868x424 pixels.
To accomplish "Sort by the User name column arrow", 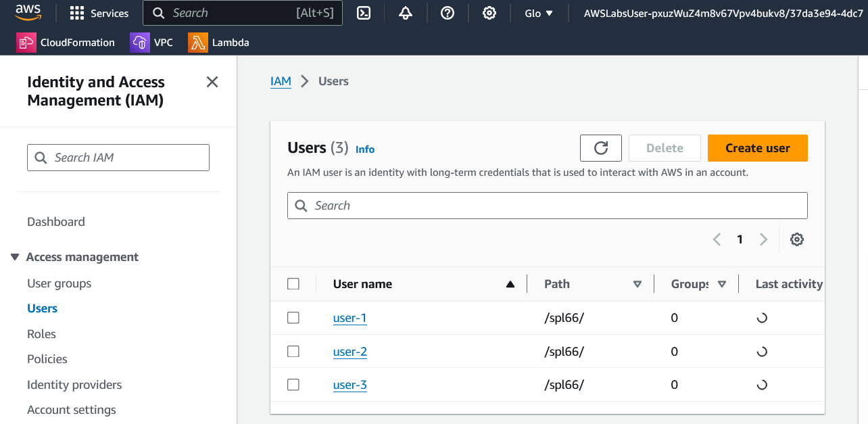I will (510, 284).
